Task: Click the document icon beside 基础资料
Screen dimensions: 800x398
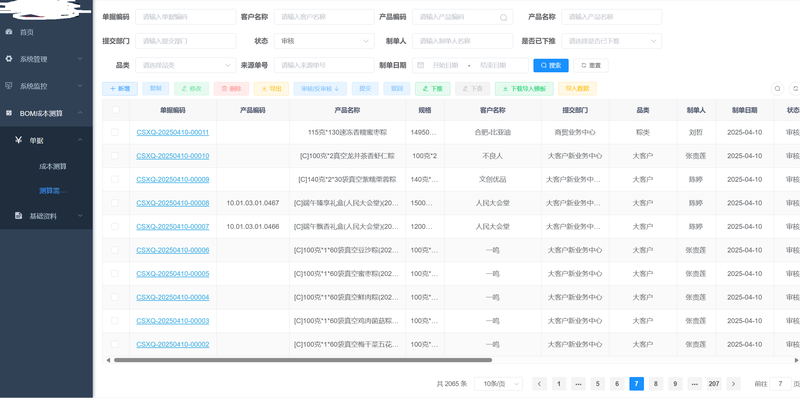Action: (18, 216)
